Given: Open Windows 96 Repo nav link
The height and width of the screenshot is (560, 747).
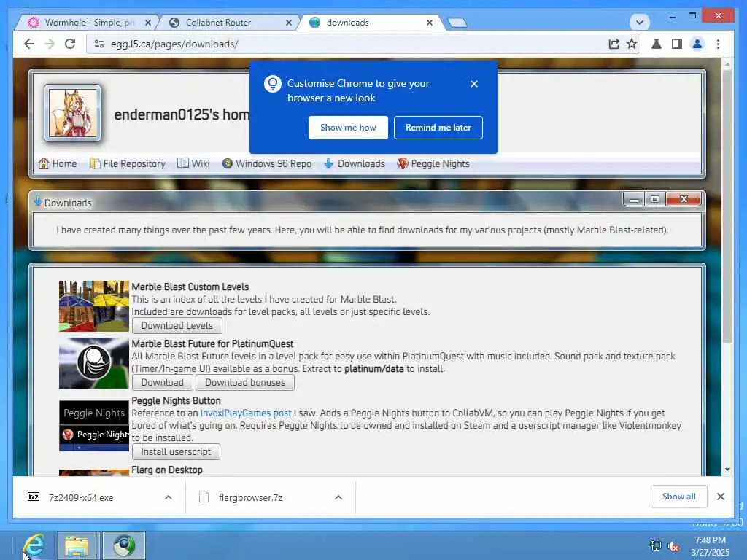Looking at the screenshot, I should coord(267,164).
